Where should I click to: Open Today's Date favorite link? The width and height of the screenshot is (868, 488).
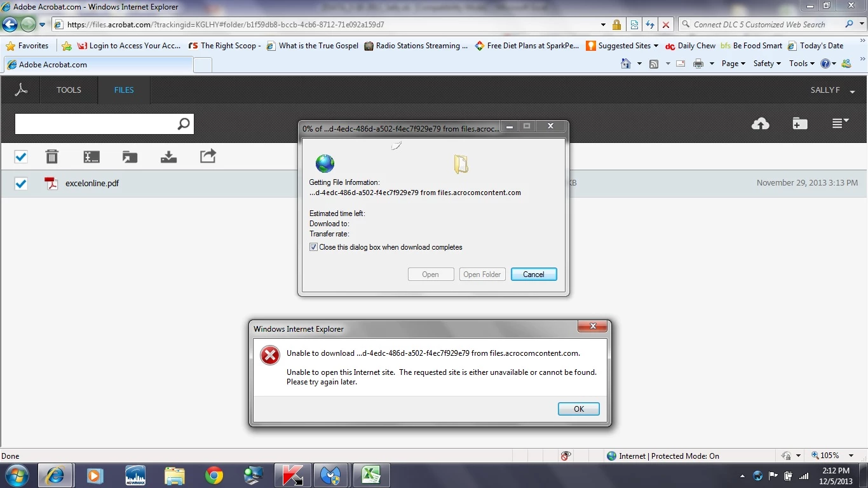pos(816,46)
